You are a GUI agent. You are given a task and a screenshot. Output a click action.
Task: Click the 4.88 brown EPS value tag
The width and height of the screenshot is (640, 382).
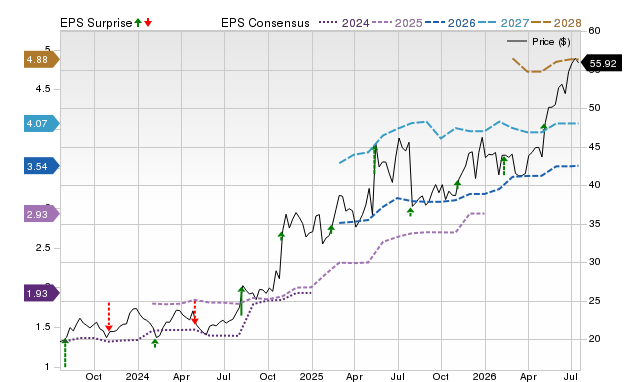pyautogui.click(x=41, y=60)
